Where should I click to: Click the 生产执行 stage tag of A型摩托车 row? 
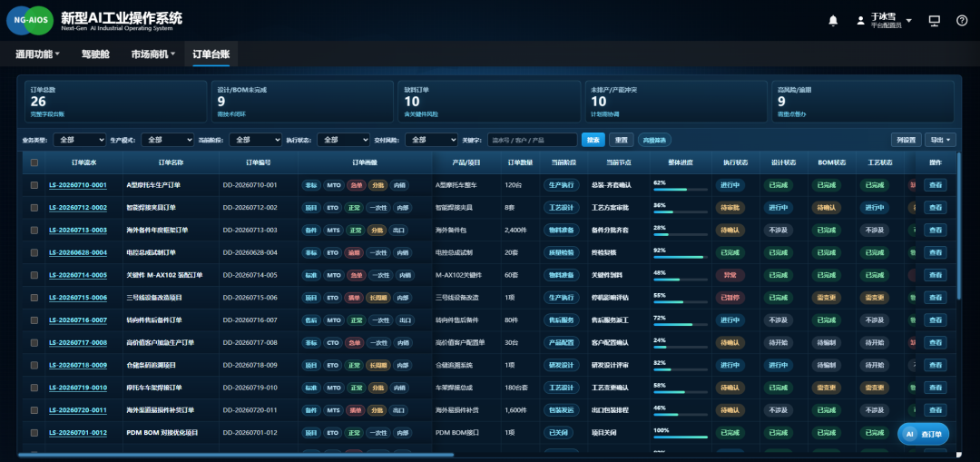click(x=561, y=185)
